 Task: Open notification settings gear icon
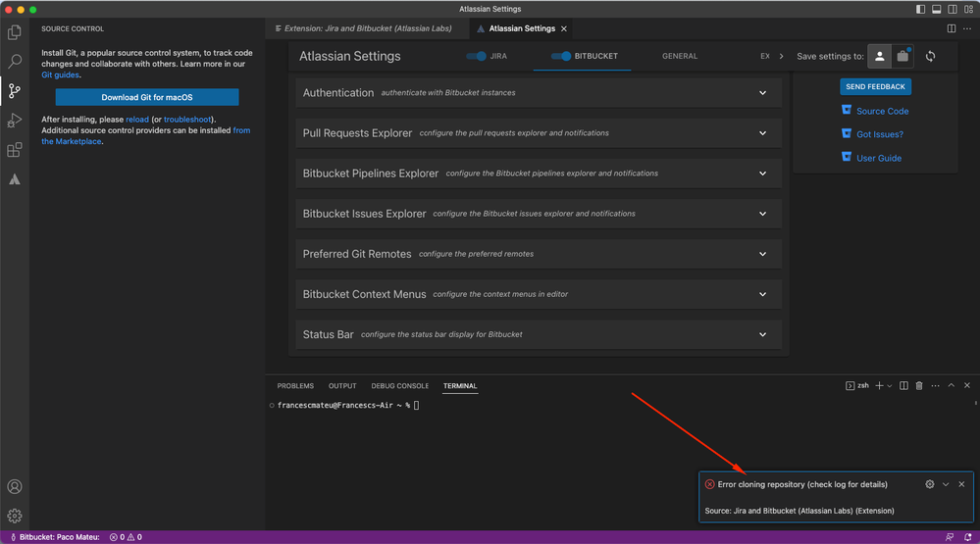[930, 484]
